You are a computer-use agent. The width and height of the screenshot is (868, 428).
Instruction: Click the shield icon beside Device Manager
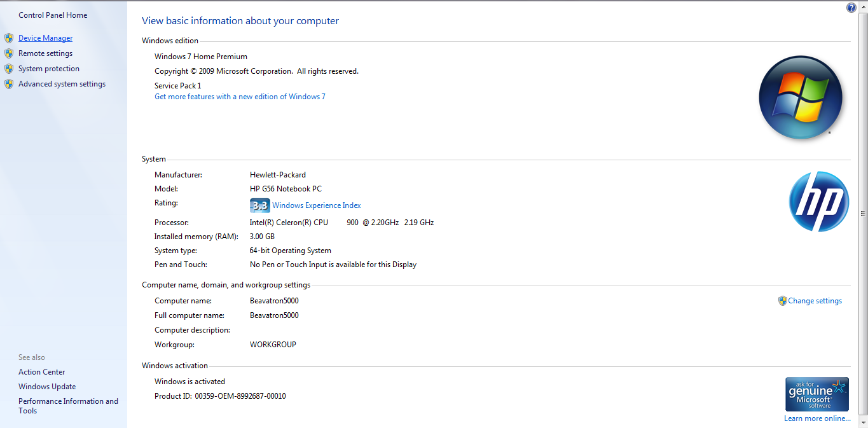click(x=9, y=38)
